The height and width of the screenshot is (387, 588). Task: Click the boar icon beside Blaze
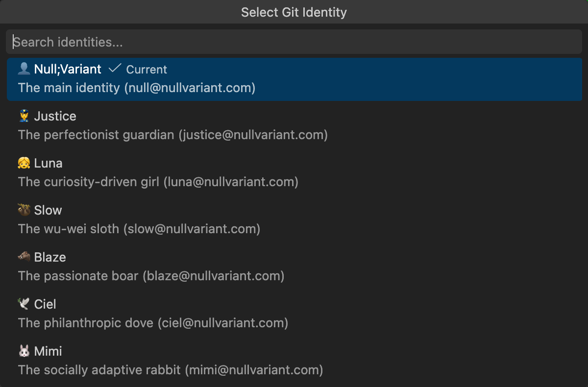pyautogui.click(x=24, y=257)
